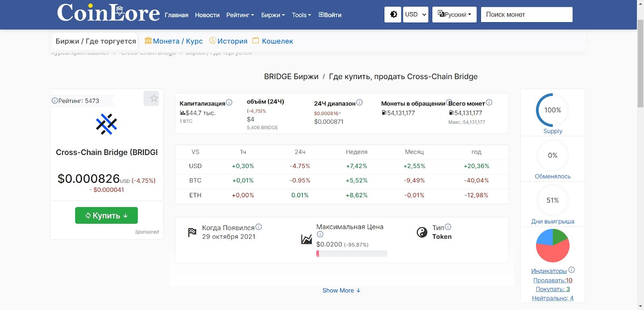Click the 51% winning days circle
The image size is (644, 310).
tap(553, 200)
